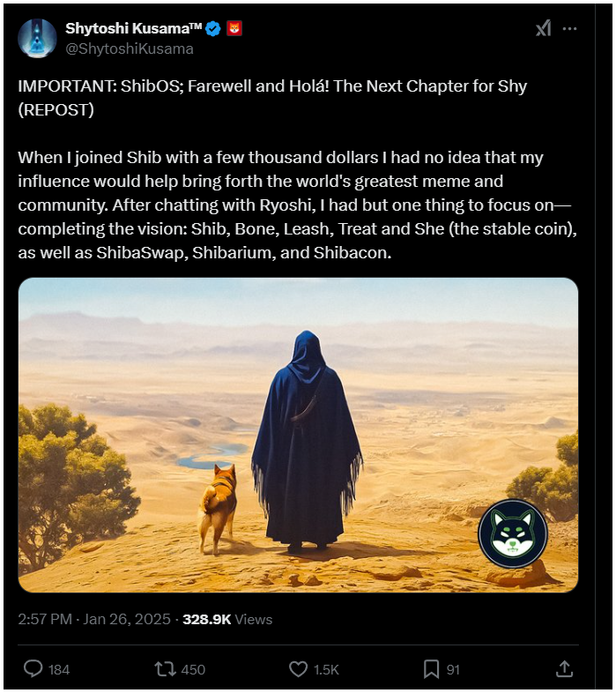Visit the @ShytoshiKusama handle link
This screenshot has height=693, width=616.
click(x=130, y=48)
